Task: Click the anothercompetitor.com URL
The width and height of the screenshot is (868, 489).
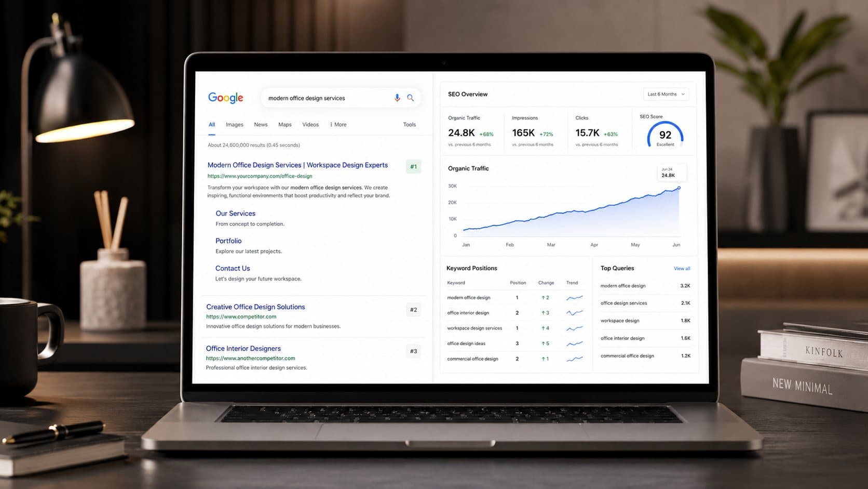Action: point(250,358)
